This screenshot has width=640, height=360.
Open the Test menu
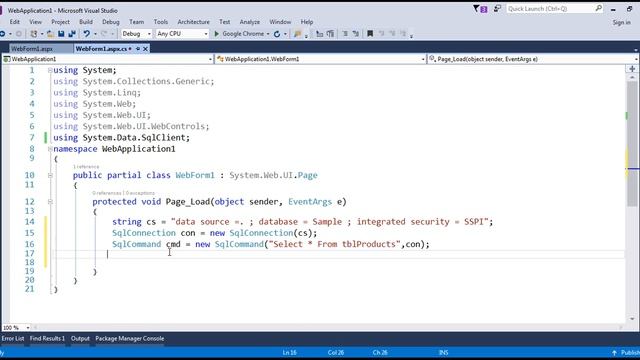click(224, 22)
